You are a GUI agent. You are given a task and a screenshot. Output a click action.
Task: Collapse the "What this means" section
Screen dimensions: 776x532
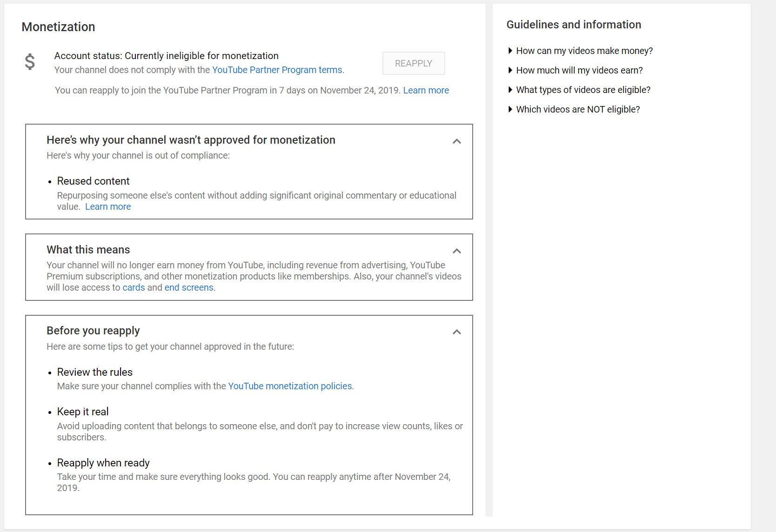[x=457, y=251]
